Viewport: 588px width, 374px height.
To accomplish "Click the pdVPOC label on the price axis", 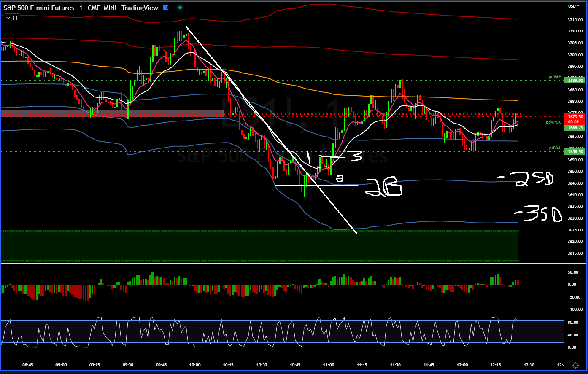I will [x=553, y=122].
